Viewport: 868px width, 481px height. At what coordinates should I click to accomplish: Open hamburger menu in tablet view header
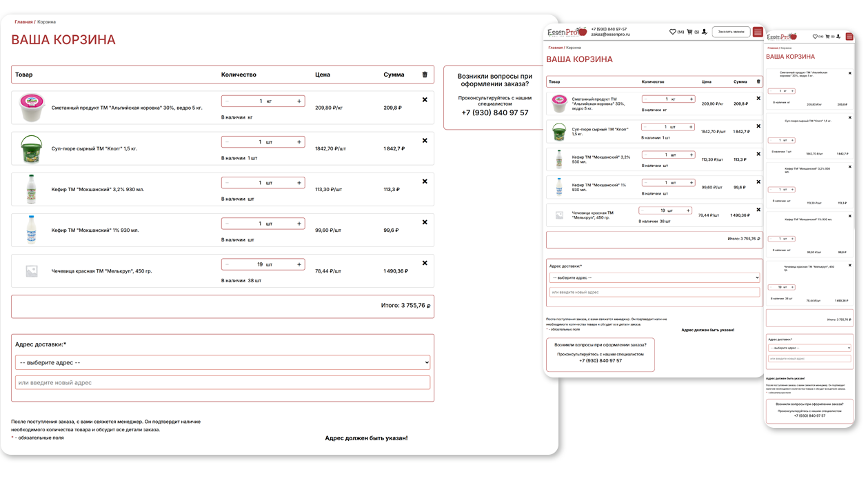pyautogui.click(x=758, y=32)
